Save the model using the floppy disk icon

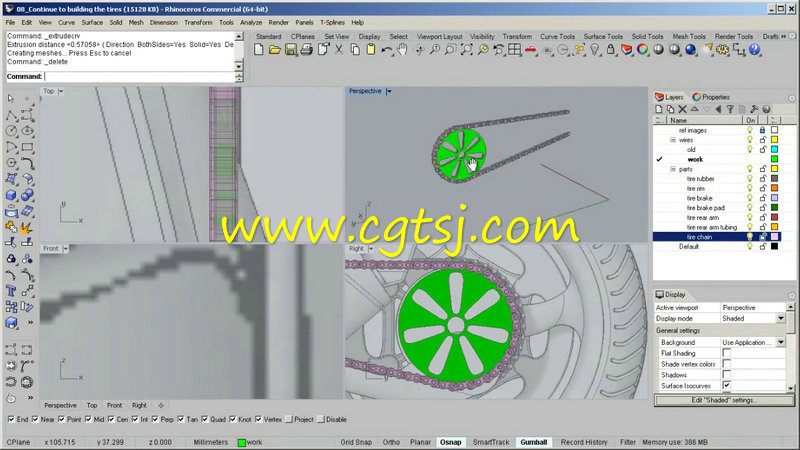[291, 49]
